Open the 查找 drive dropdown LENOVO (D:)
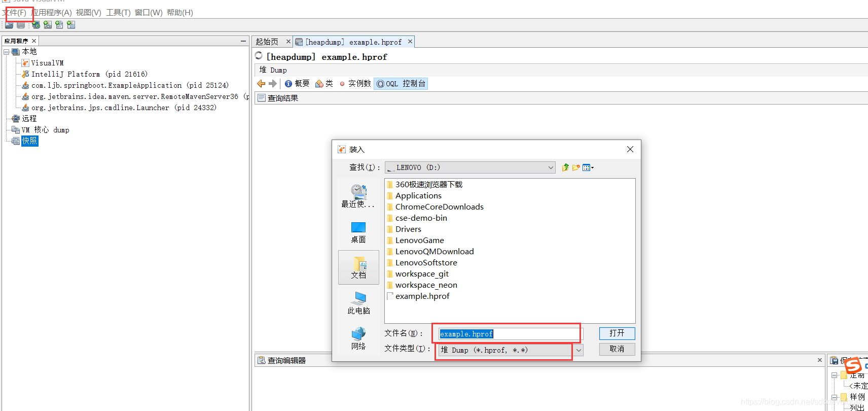The width and height of the screenshot is (868, 411). 471,167
